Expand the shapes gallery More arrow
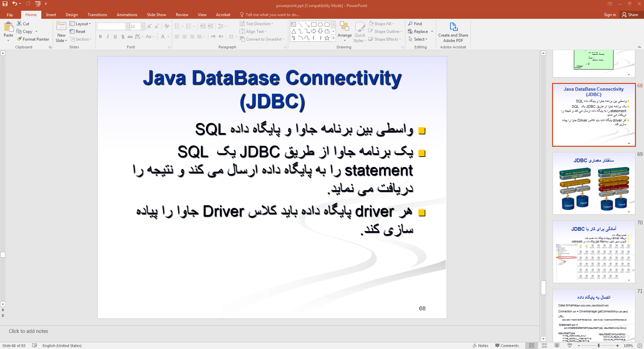Image resolution: width=644 pixels, height=349 pixels. click(x=333, y=38)
